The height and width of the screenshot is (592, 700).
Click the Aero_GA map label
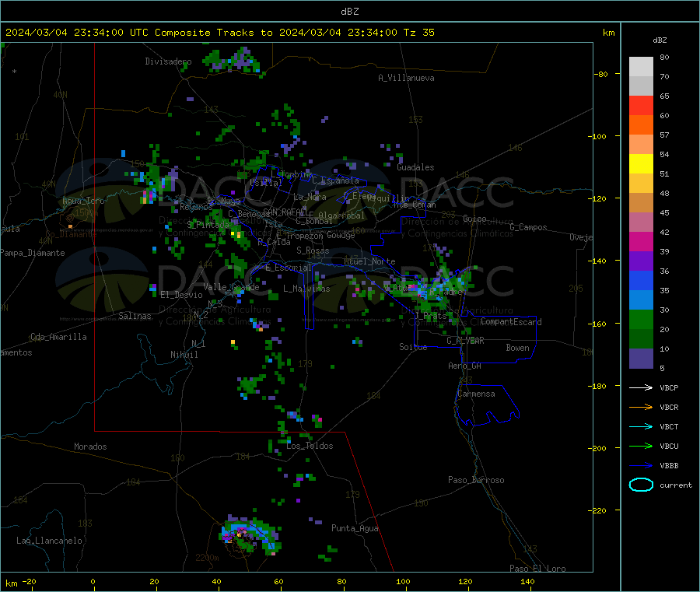(x=465, y=366)
